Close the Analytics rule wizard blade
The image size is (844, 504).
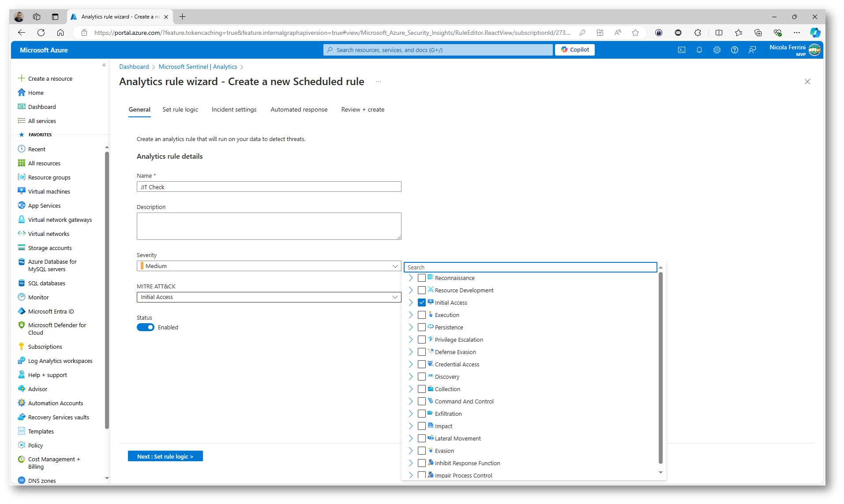pos(807,82)
